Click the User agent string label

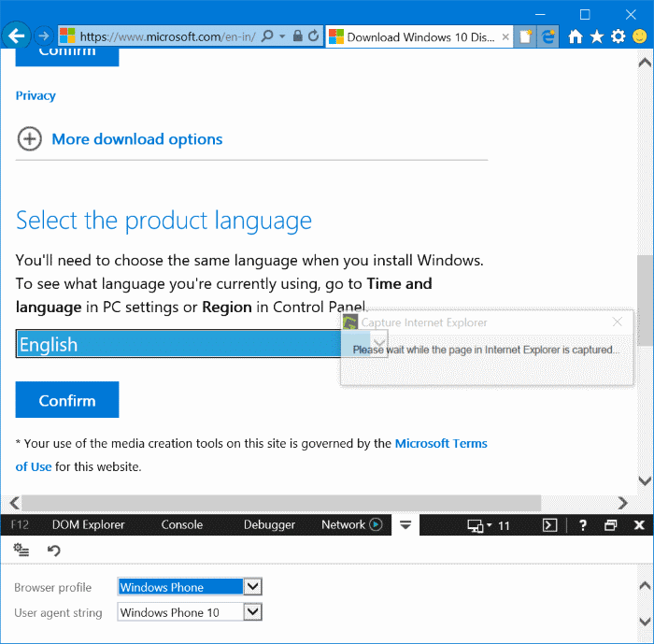pyautogui.click(x=58, y=612)
